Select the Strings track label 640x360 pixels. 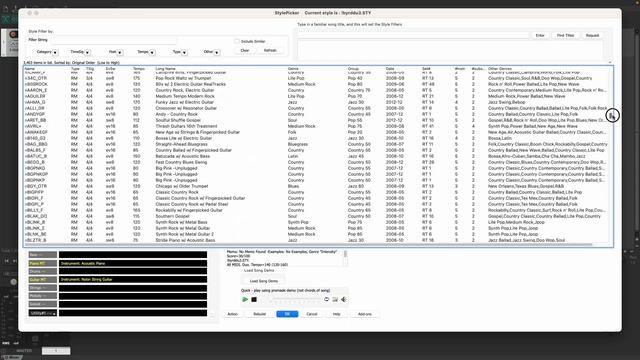pos(42,288)
